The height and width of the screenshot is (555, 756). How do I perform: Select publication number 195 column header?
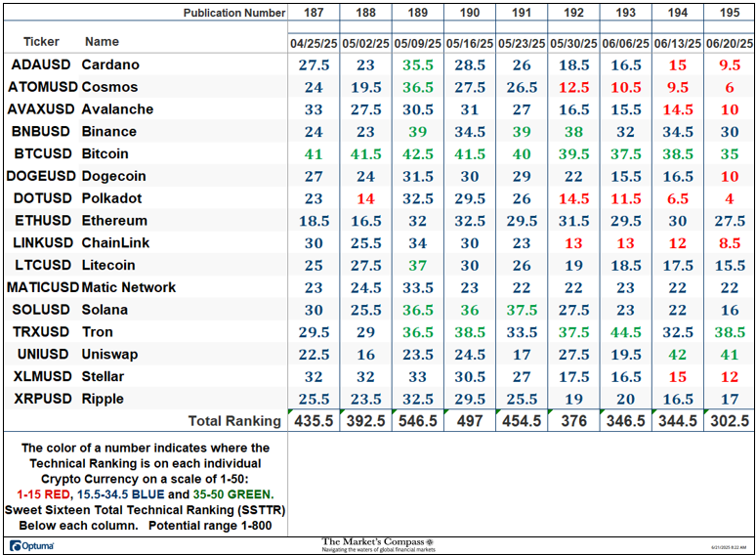[x=730, y=13]
